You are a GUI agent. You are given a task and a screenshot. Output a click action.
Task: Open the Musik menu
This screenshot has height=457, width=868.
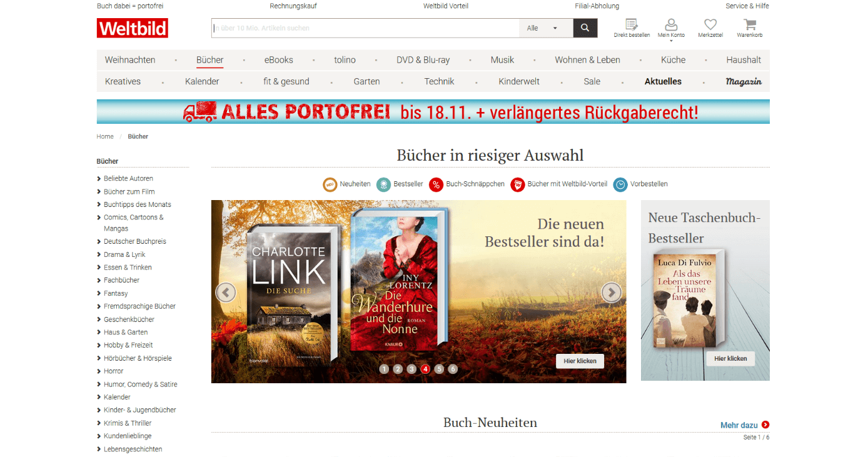tap(502, 60)
